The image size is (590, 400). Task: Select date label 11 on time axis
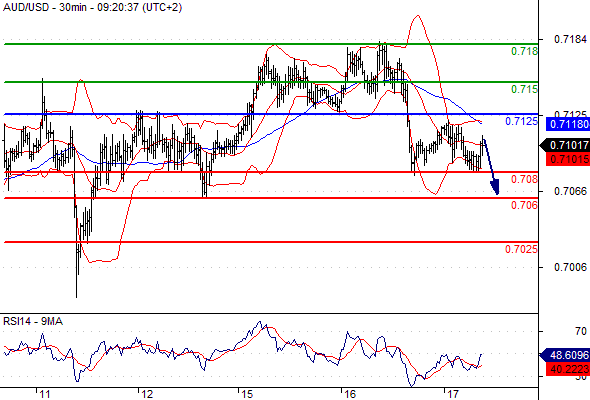45,394
